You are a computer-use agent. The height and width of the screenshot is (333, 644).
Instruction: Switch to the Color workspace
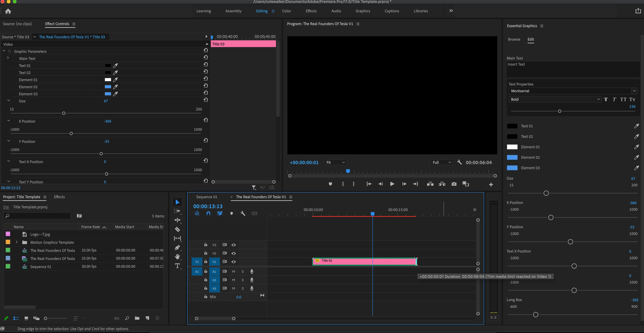point(286,11)
